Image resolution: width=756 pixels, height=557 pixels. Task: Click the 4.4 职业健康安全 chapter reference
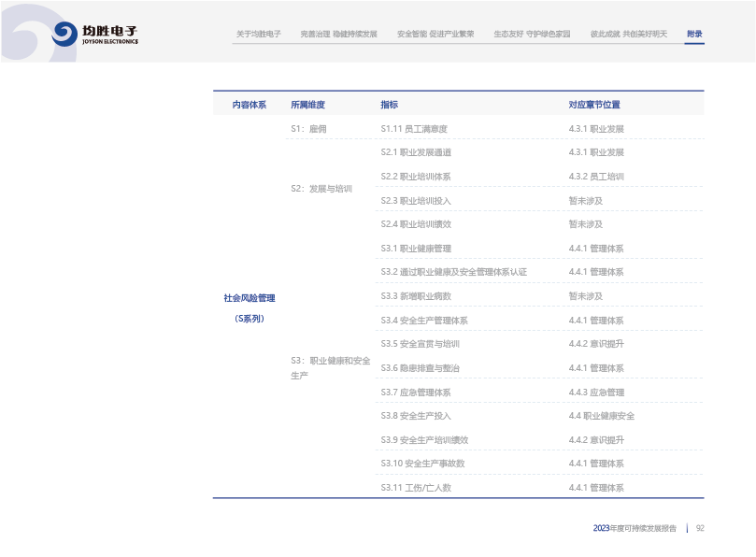point(601,416)
